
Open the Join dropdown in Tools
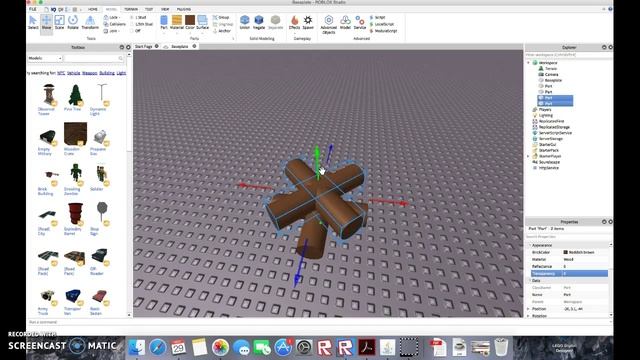tap(111, 31)
